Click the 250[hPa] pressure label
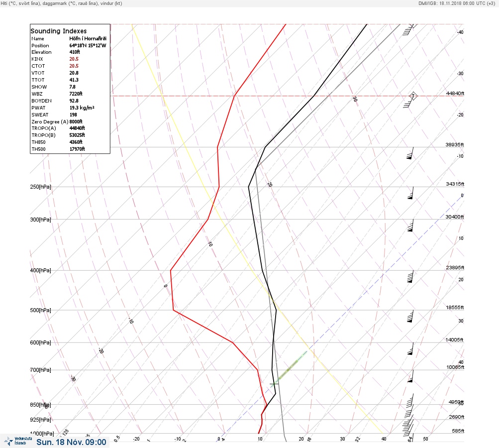499x448 pixels. (40, 187)
